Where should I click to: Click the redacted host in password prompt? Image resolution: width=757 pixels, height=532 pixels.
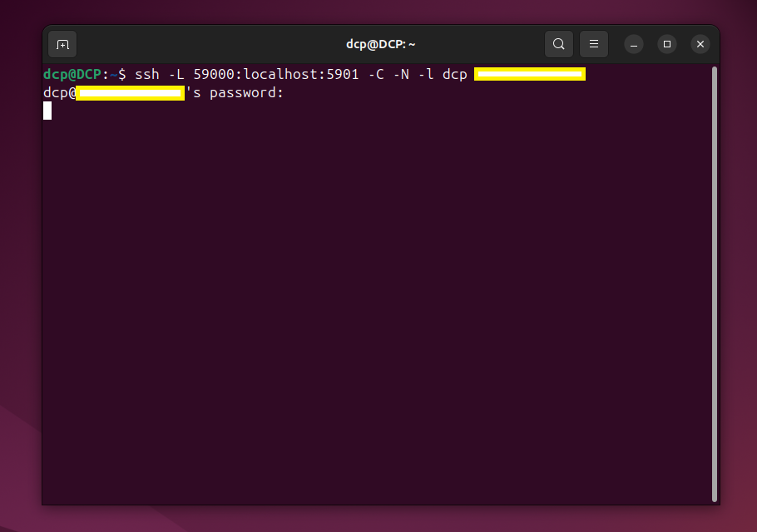[130, 93]
